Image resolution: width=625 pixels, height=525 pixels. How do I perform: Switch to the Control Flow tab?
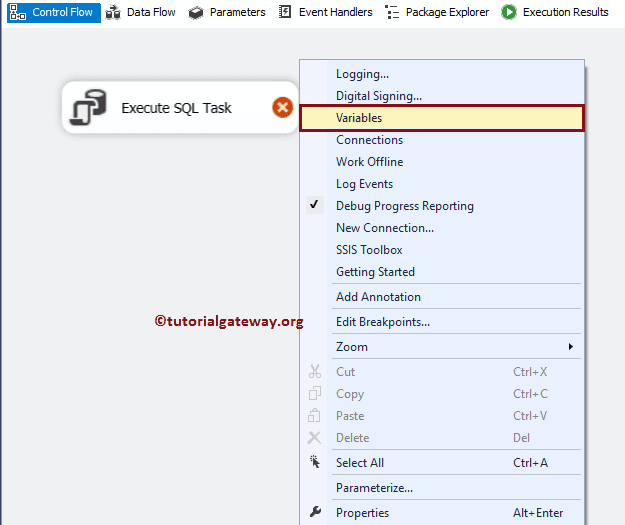[55, 12]
